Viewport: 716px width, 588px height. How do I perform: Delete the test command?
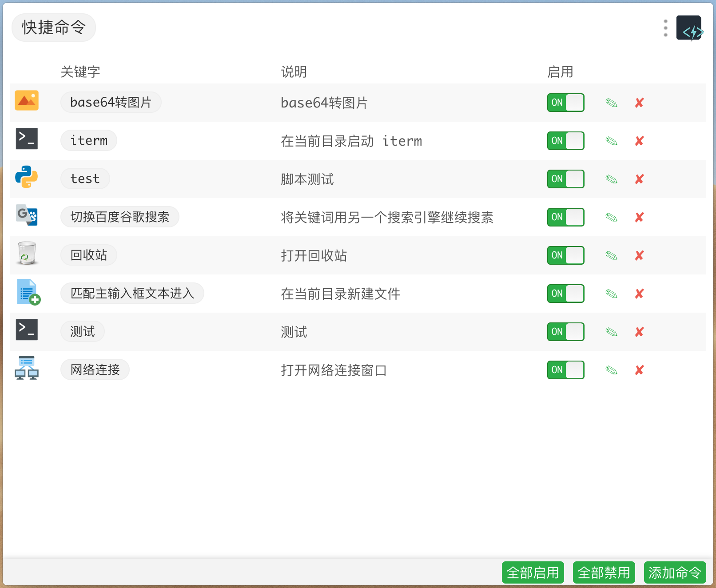(640, 179)
